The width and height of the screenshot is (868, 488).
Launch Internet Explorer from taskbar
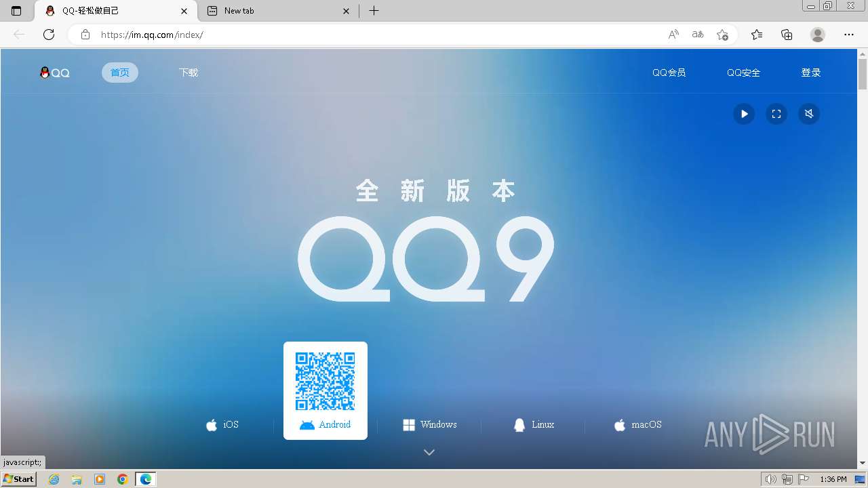point(54,479)
